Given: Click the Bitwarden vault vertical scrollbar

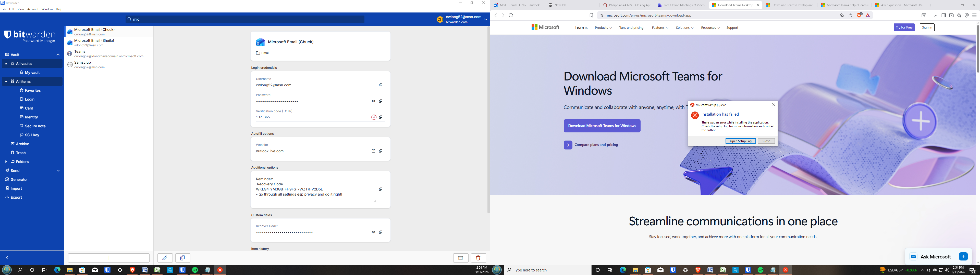Looking at the screenshot, I should [488, 114].
